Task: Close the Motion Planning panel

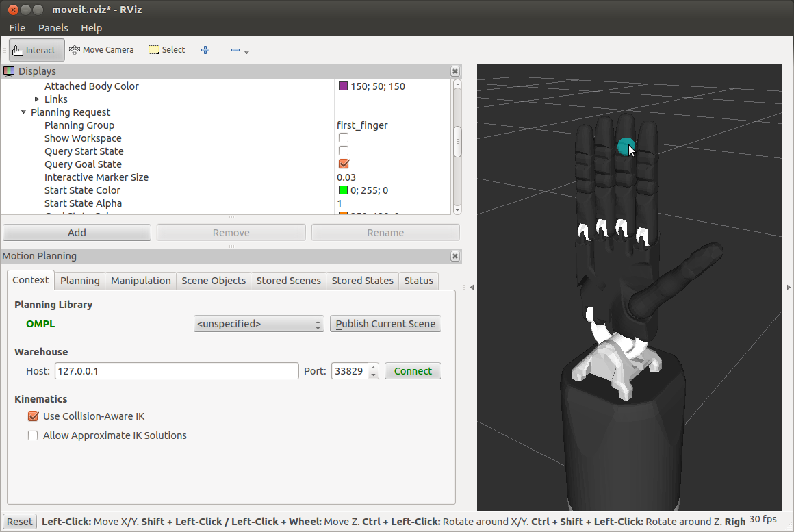Action: pos(454,256)
